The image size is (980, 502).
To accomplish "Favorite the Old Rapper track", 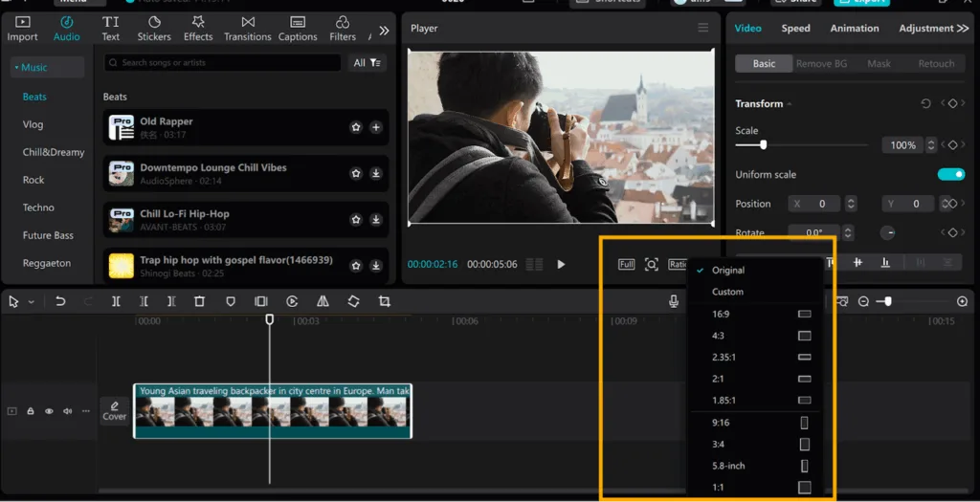I will click(x=356, y=127).
